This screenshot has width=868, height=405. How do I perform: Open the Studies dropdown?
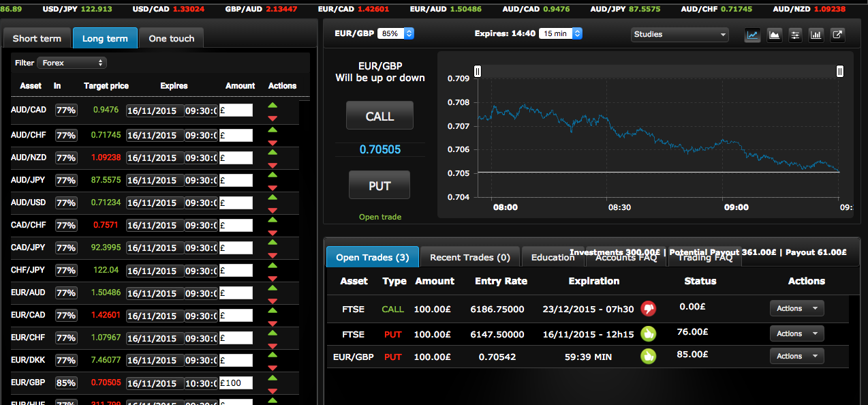[679, 35]
